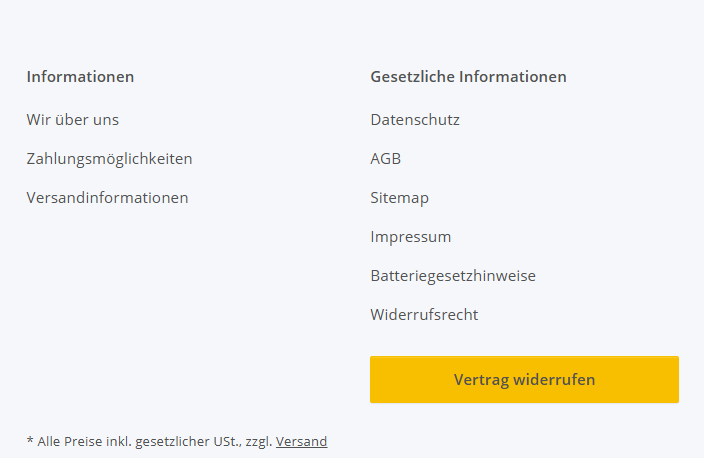Go to Zahlungsmöglichkeiten page
The width and height of the screenshot is (704, 458).
[x=109, y=159]
